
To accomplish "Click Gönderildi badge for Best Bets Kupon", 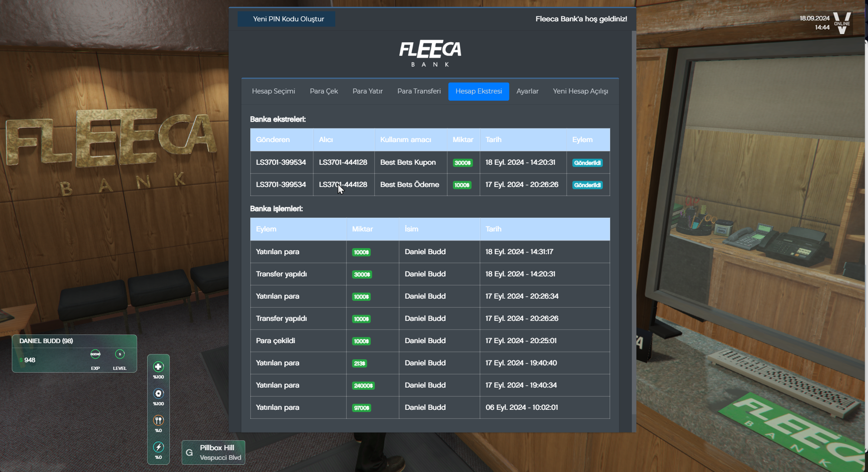I will tap(587, 163).
